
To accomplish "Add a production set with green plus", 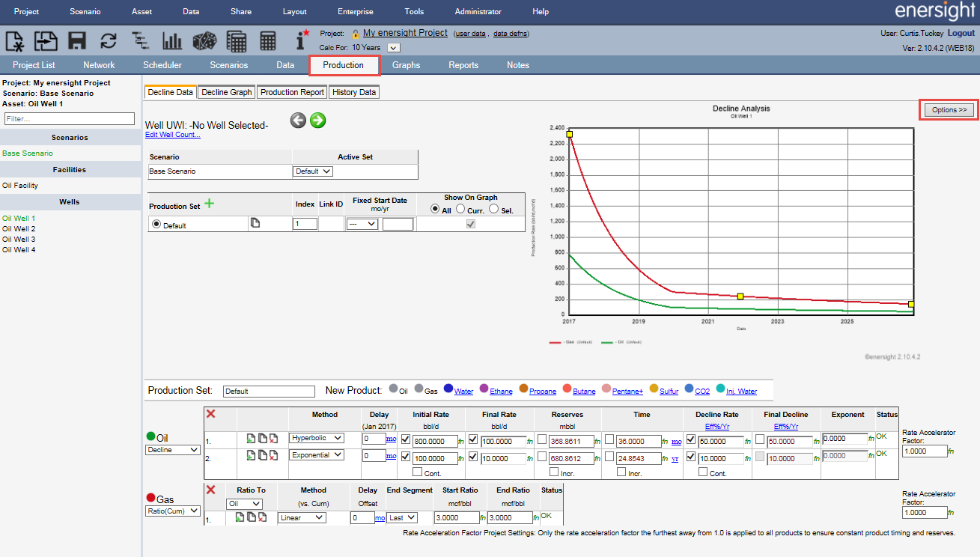I will [x=209, y=204].
